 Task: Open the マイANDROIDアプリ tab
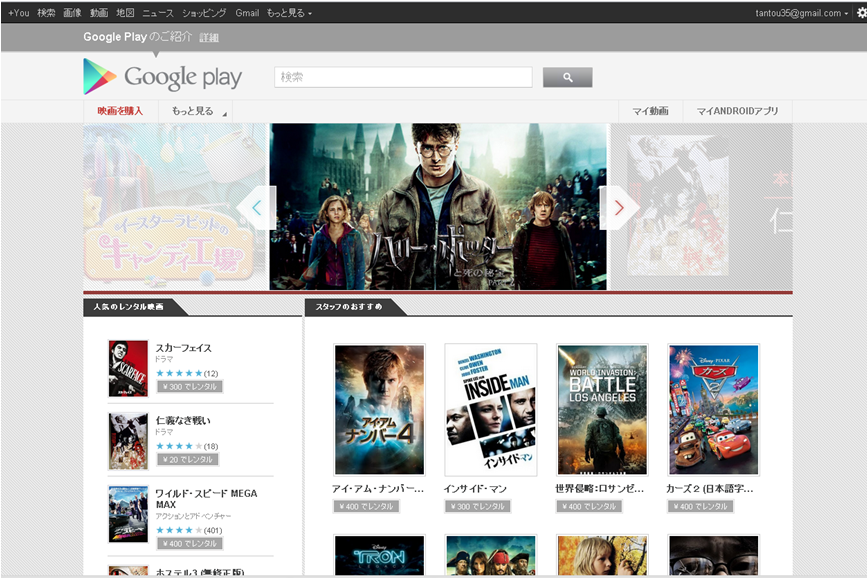[x=737, y=111]
